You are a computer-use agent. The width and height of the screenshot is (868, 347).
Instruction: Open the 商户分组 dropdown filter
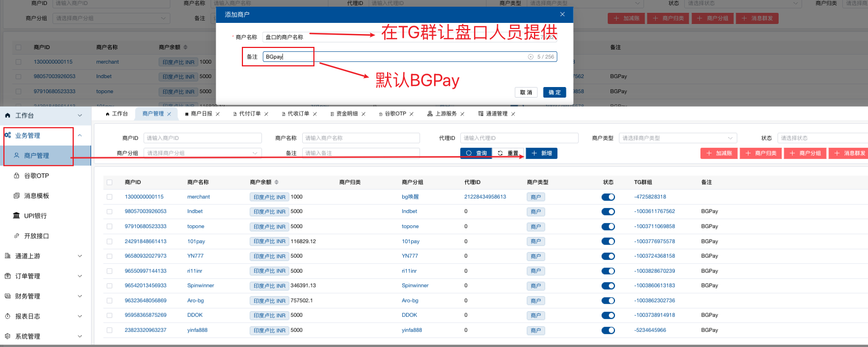(202, 153)
